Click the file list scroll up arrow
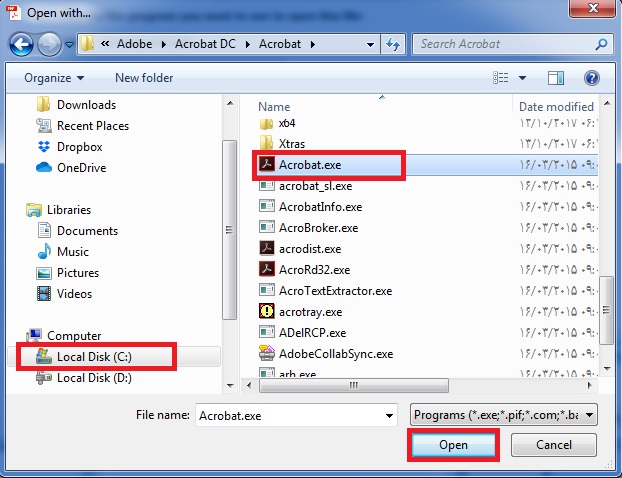Image resolution: width=622 pixels, height=478 pixels. 607,104
